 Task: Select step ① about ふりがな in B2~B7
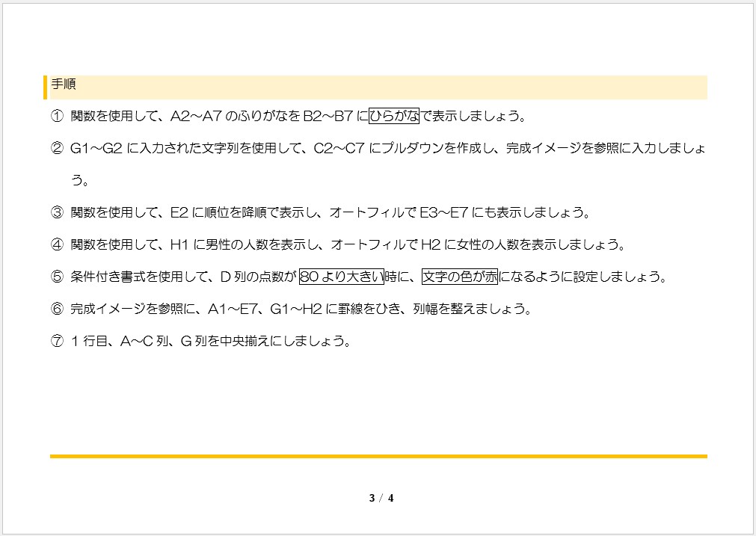(288, 116)
